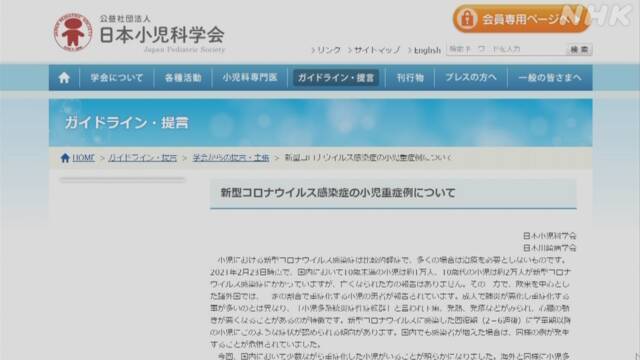Select the ガイドライン・提言 menu tab
Screen dimensions: 640x360
336,78
